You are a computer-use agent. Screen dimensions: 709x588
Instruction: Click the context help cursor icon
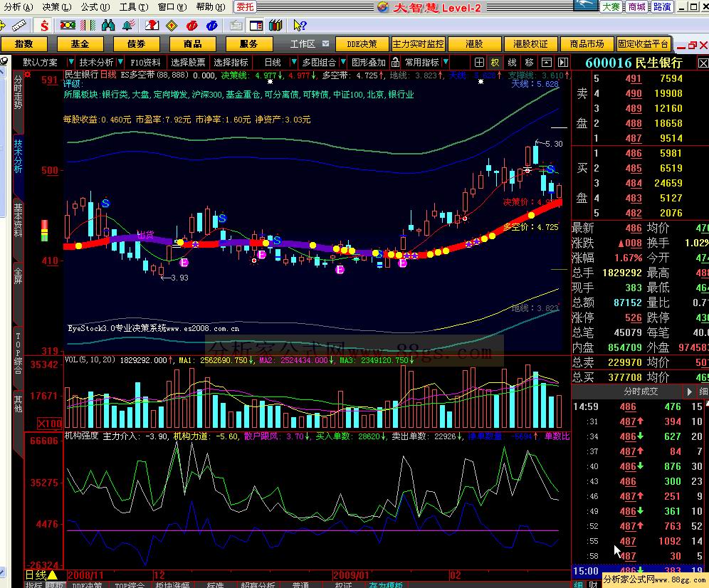pos(300,26)
